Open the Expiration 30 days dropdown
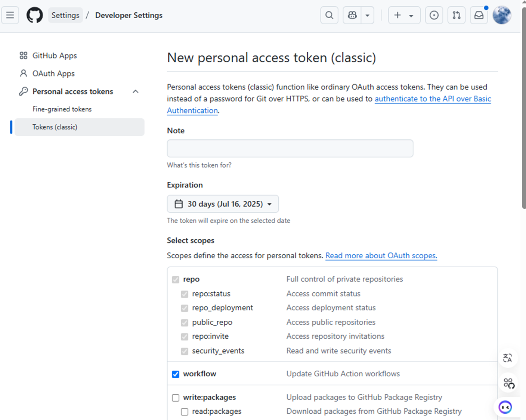 click(223, 204)
